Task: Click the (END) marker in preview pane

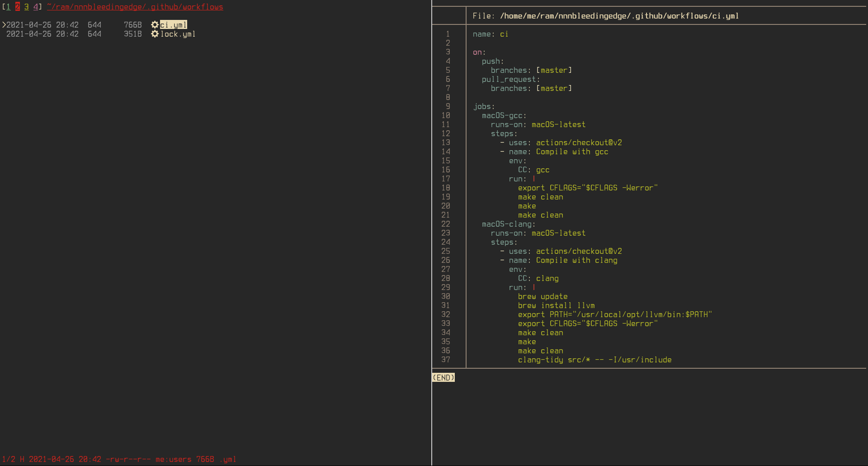Action: [443, 377]
